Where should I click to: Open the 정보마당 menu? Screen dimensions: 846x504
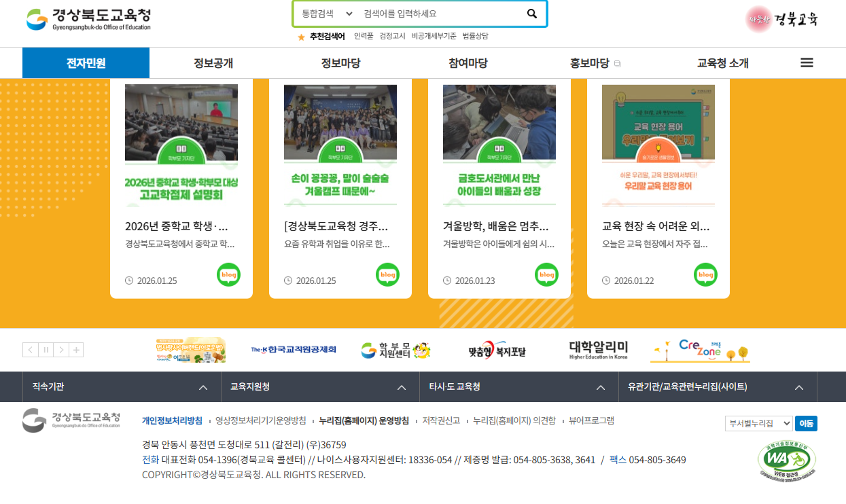tap(340, 63)
